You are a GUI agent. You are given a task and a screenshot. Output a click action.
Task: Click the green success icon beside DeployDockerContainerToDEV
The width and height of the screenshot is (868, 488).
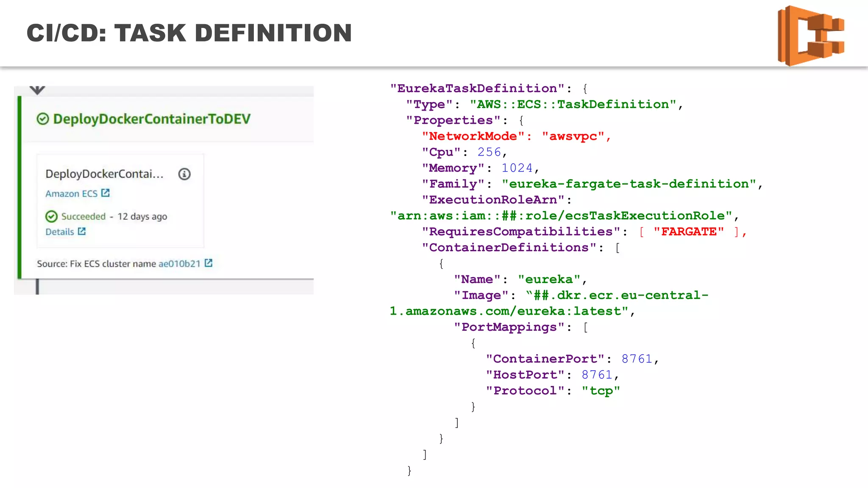tap(43, 119)
